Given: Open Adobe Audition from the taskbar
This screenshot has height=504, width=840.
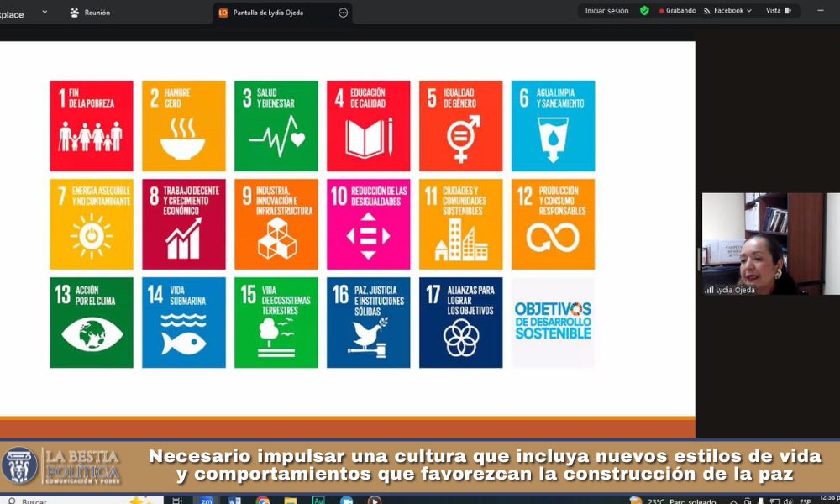Looking at the screenshot, I should pyautogui.click(x=318, y=501).
